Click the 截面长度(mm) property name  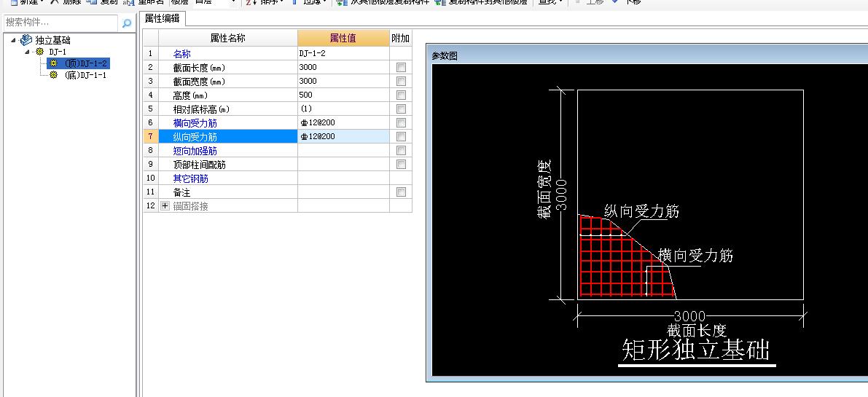(199, 68)
